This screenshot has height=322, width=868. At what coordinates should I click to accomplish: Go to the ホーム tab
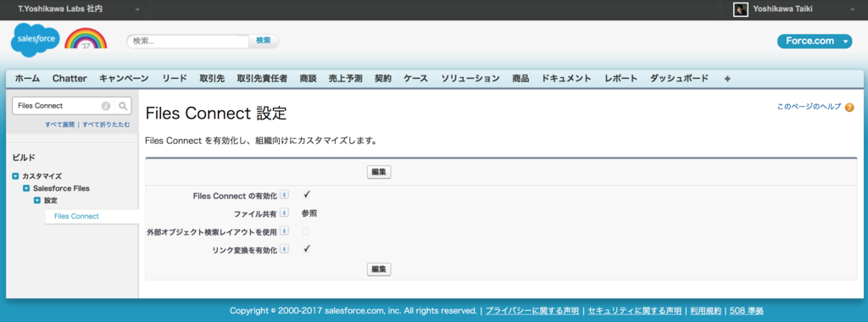[x=27, y=79]
